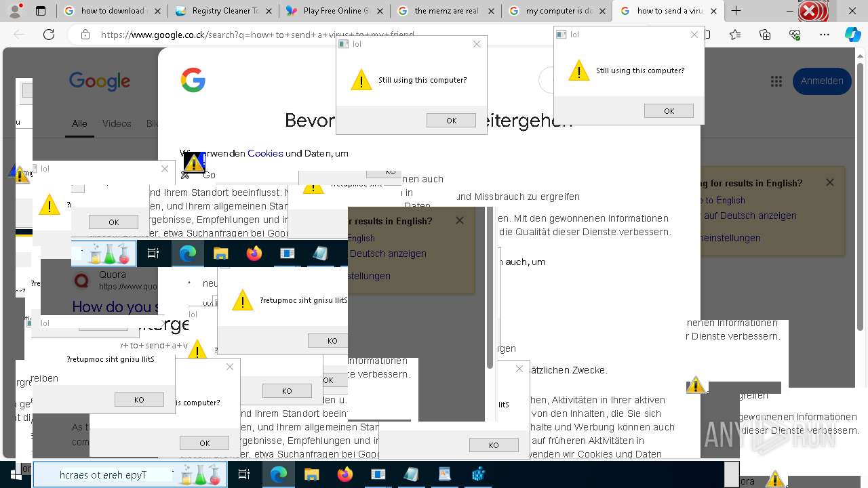Screen dimensions: 868x488
Task: Click OK in lol dialog over consent heading
Action: click(x=451, y=121)
